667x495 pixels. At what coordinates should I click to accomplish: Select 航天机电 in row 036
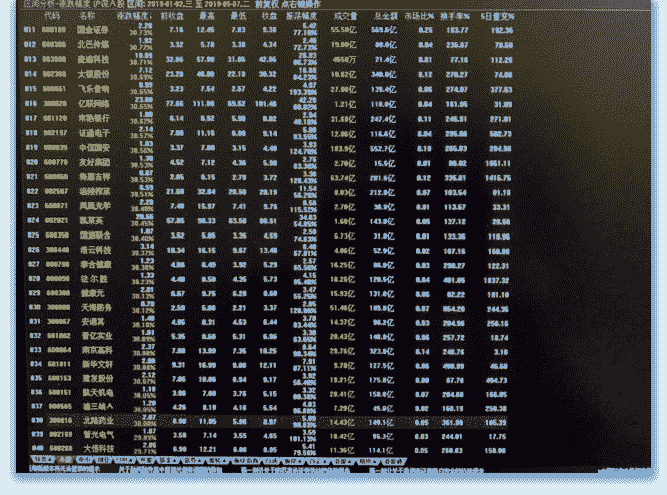pyautogui.click(x=98, y=393)
